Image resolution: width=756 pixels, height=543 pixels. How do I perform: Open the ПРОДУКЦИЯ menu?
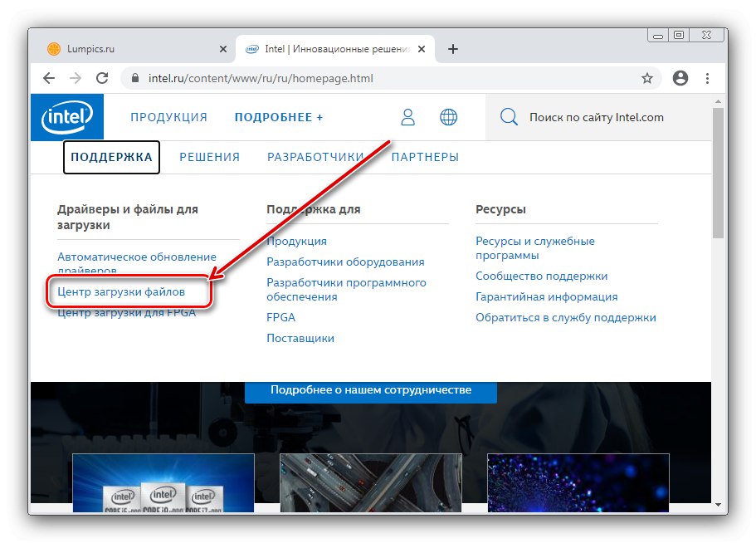click(x=168, y=117)
